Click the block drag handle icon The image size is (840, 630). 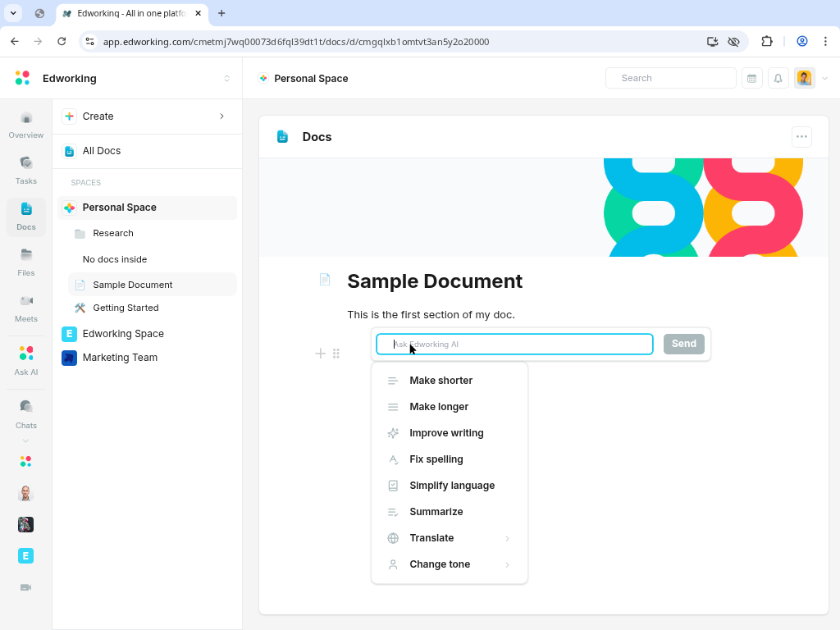[336, 354]
